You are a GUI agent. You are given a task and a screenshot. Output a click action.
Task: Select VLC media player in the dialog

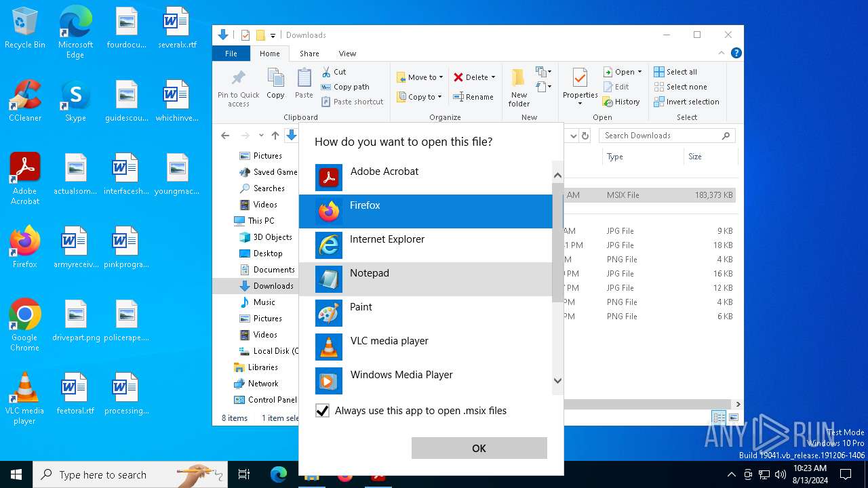pos(426,347)
